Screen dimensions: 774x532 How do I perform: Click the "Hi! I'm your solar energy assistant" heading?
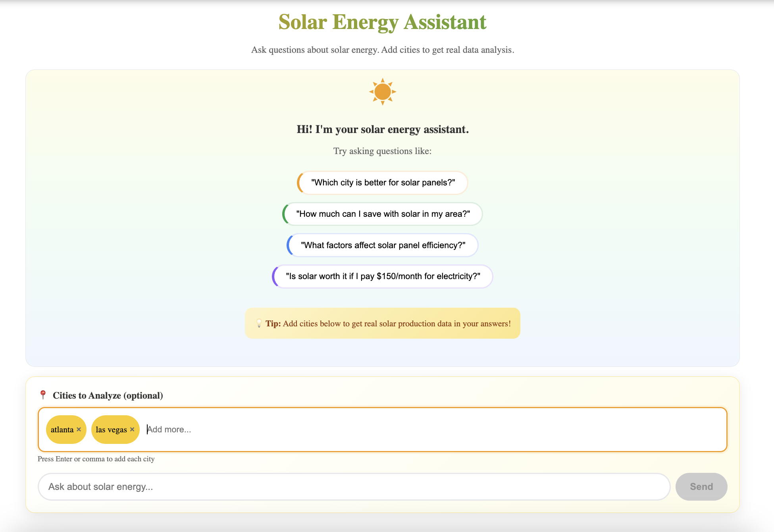[x=382, y=129]
